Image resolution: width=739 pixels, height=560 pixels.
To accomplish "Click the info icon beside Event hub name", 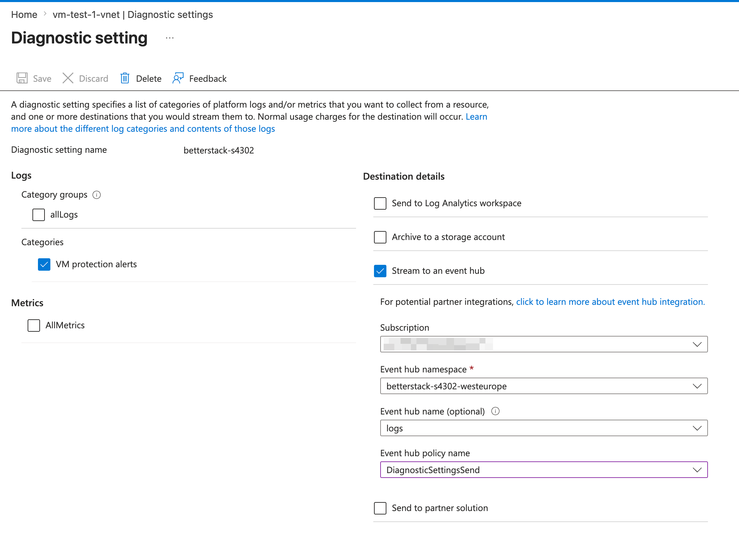I will pyautogui.click(x=495, y=411).
